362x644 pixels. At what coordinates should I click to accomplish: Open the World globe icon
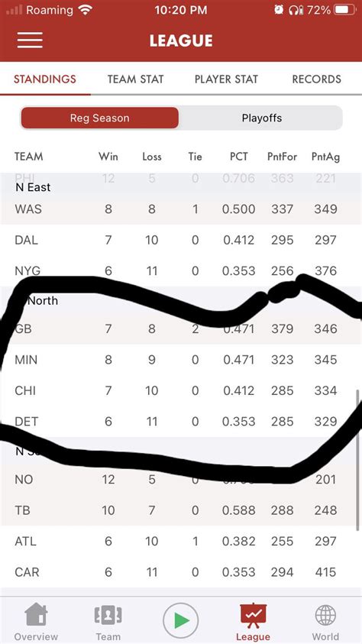point(325,616)
